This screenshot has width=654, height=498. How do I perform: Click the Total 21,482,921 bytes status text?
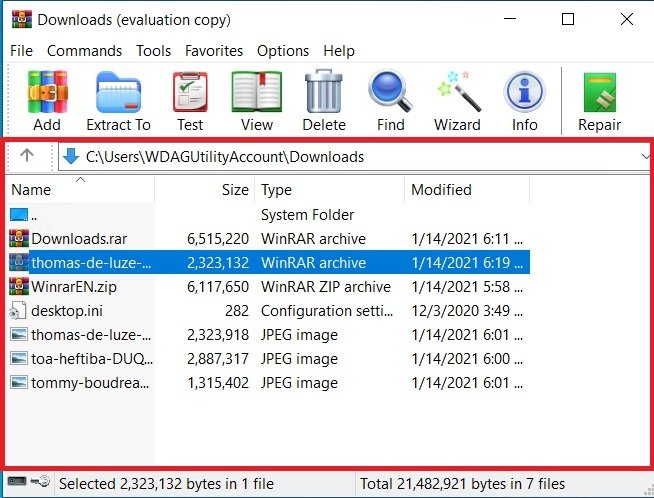tap(462, 484)
